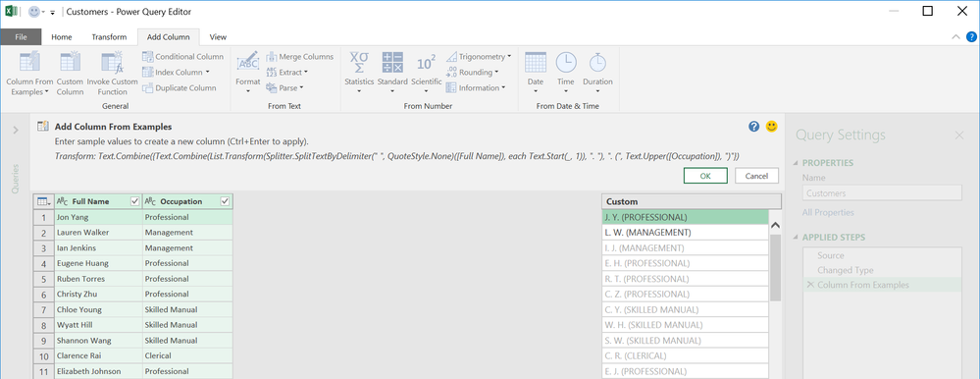Screen dimensions: 980x379
Task: Click the cell L. W. (MANAGEMENT)
Action: pyautogui.click(x=685, y=233)
